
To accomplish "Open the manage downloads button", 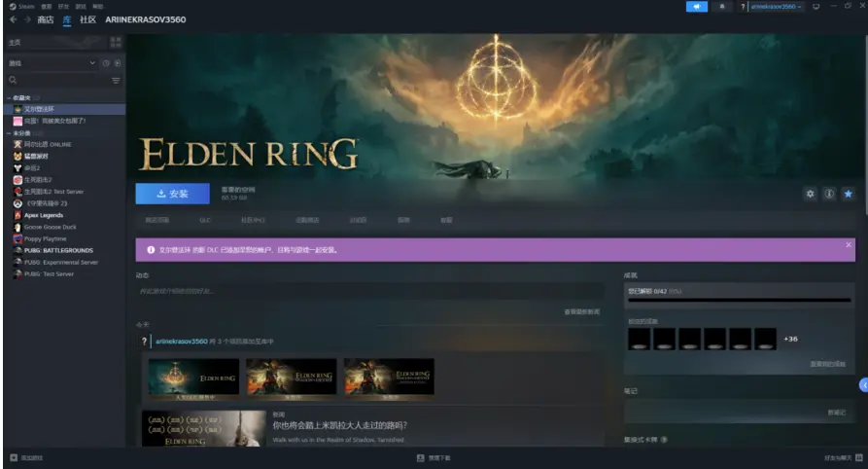I will click(434, 458).
